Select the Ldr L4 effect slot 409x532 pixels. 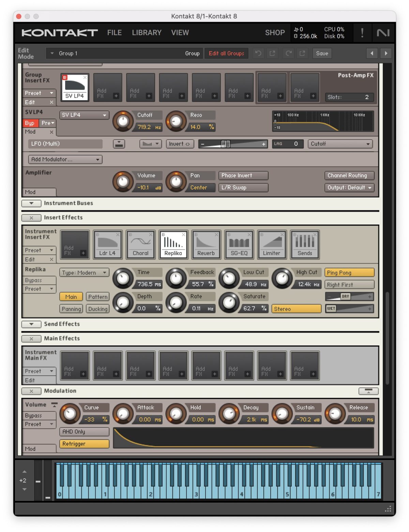click(x=107, y=245)
